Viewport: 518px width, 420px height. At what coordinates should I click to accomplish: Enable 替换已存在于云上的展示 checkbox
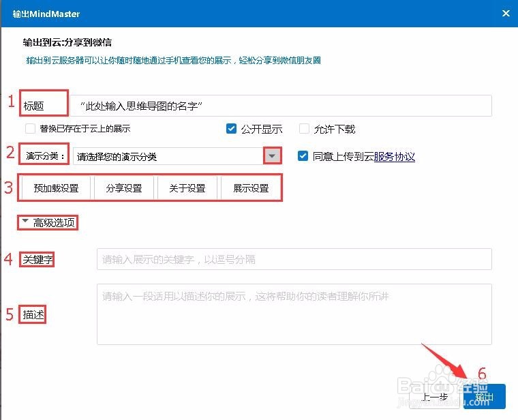tap(30, 128)
